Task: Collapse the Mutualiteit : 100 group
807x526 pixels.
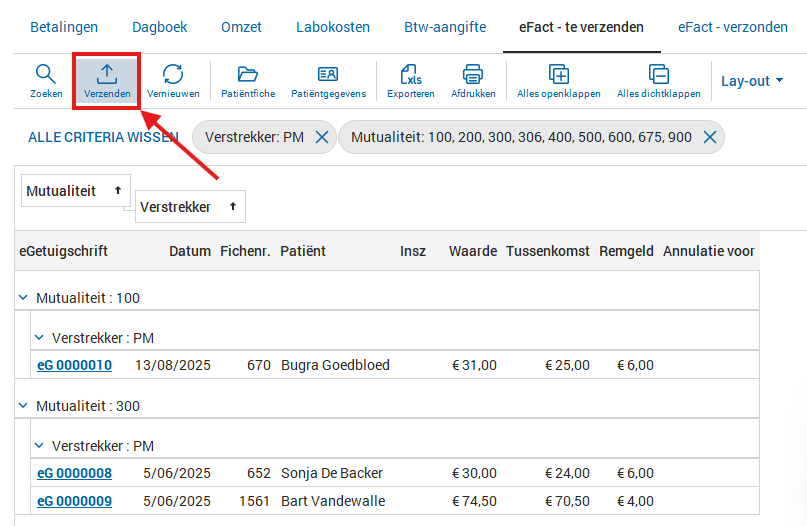Action: (23, 298)
